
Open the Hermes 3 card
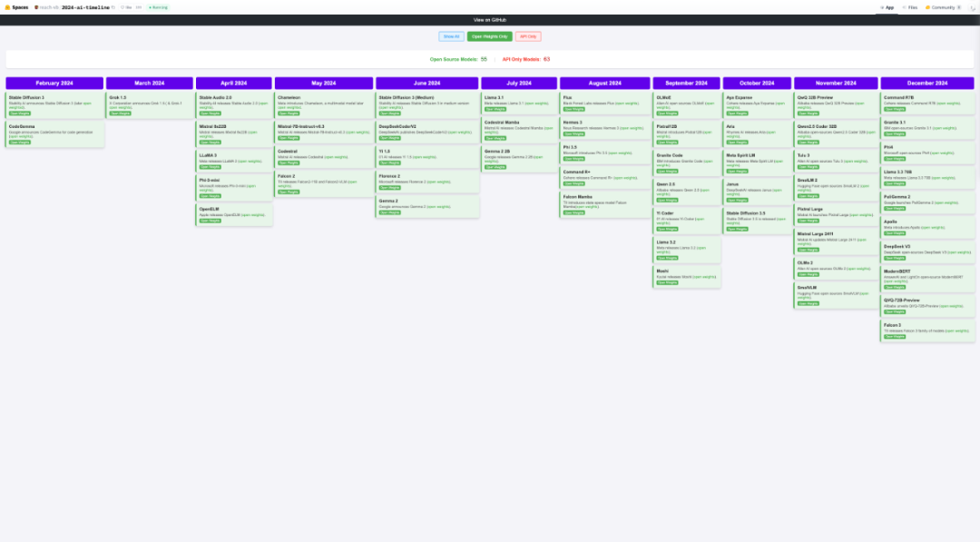605,128
